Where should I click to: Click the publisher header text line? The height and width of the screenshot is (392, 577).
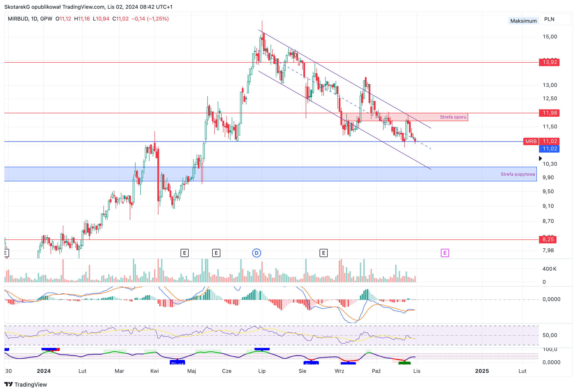point(88,7)
